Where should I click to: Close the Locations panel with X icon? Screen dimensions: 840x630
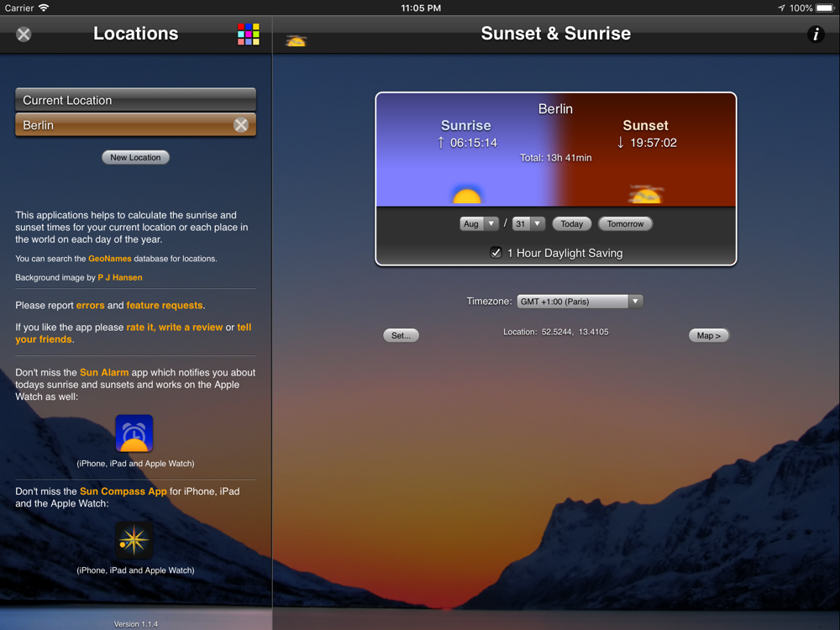click(24, 34)
